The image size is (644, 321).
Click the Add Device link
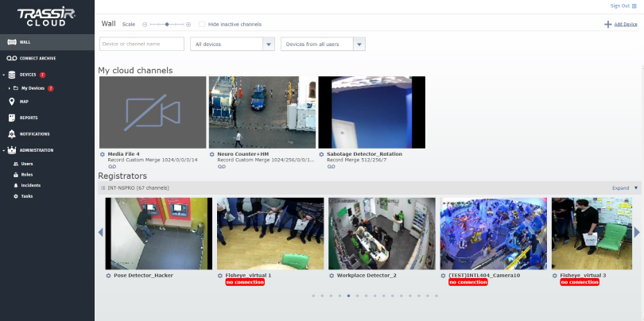[625, 25]
